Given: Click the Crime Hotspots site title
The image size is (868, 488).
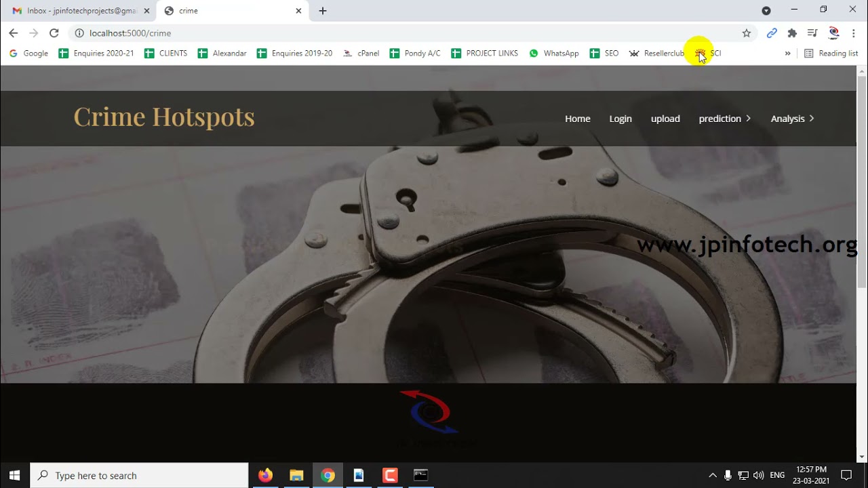Looking at the screenshot, I should tap(164, 117).
